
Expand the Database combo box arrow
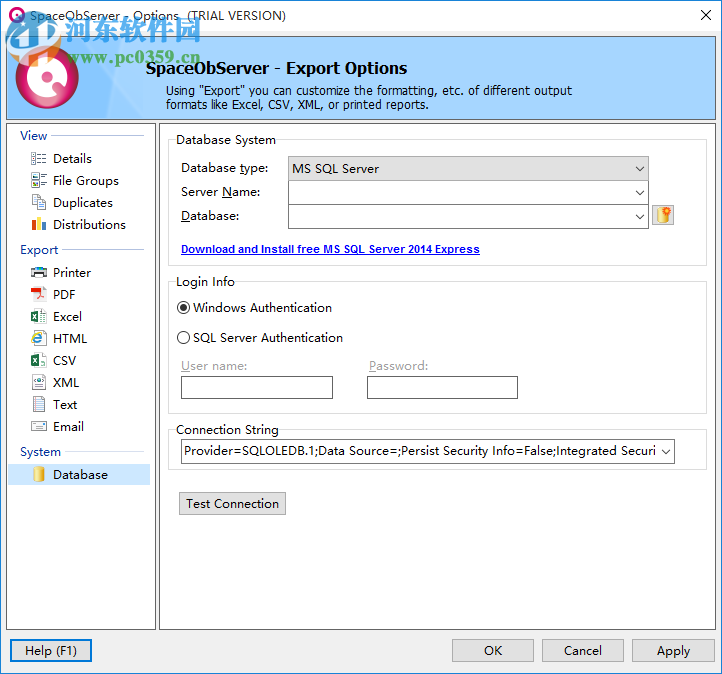click(640, 216)
